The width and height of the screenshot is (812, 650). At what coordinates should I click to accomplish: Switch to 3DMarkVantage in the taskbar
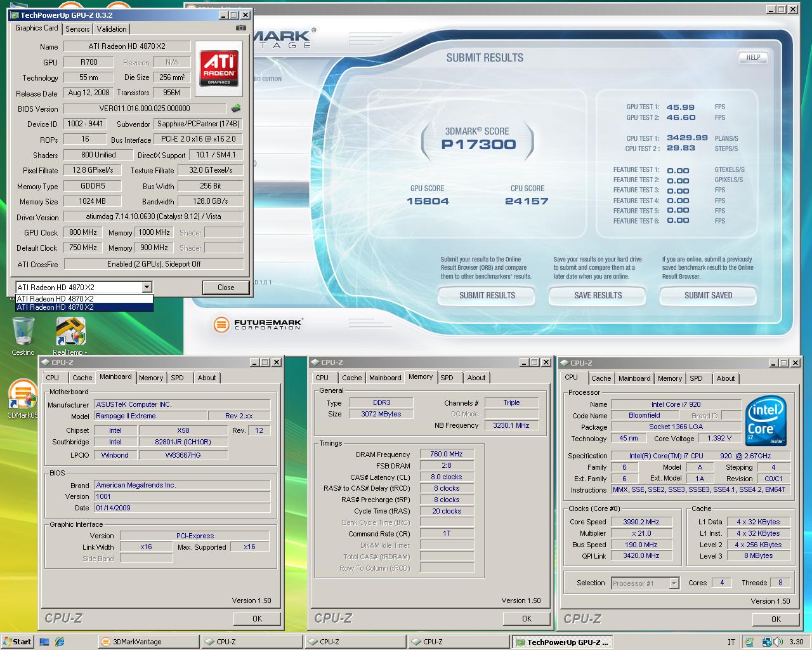coord(148,642)
